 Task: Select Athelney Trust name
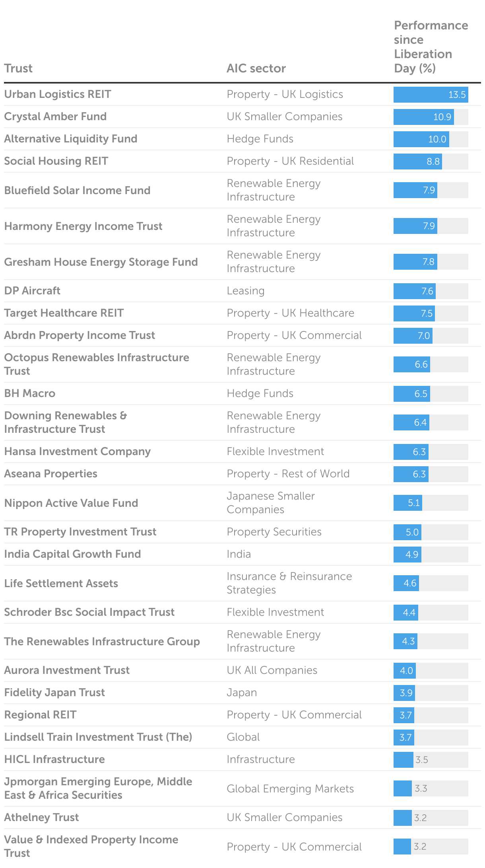point(41,817)
